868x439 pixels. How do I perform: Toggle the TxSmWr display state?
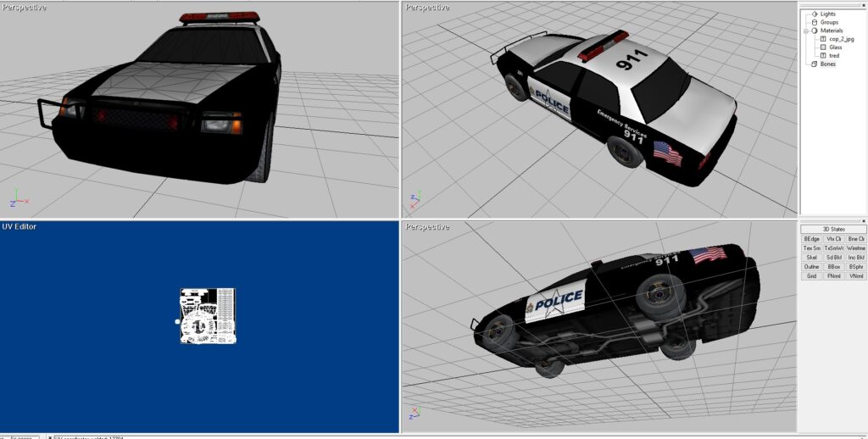click(833, 248)
